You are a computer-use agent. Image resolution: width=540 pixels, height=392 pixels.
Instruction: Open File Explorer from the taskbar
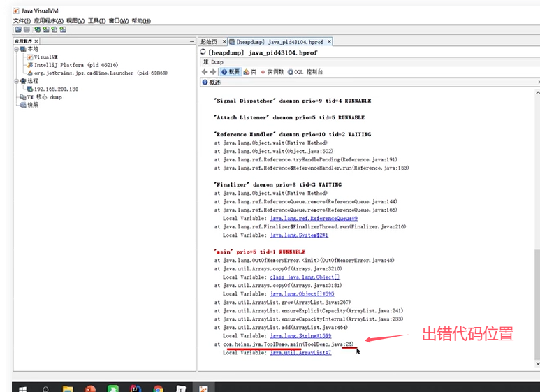click(x=68, y=389)
